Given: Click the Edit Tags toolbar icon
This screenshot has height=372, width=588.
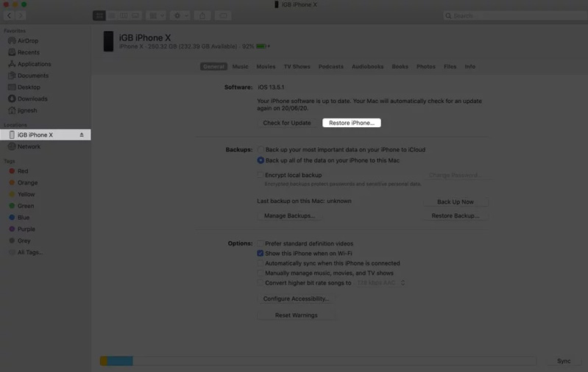Looking at the screenshot, I should [223, 15].
